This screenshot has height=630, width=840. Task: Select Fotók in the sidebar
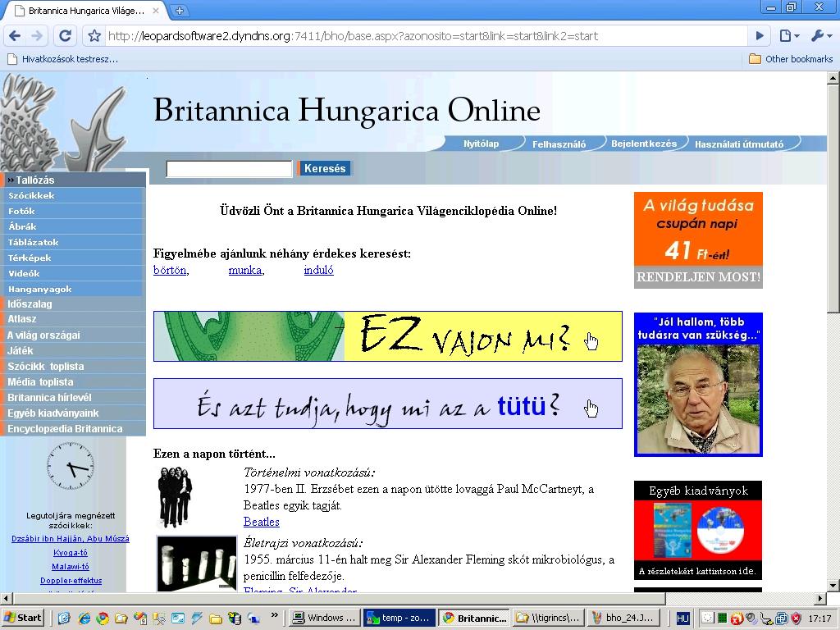coord(73,211)
